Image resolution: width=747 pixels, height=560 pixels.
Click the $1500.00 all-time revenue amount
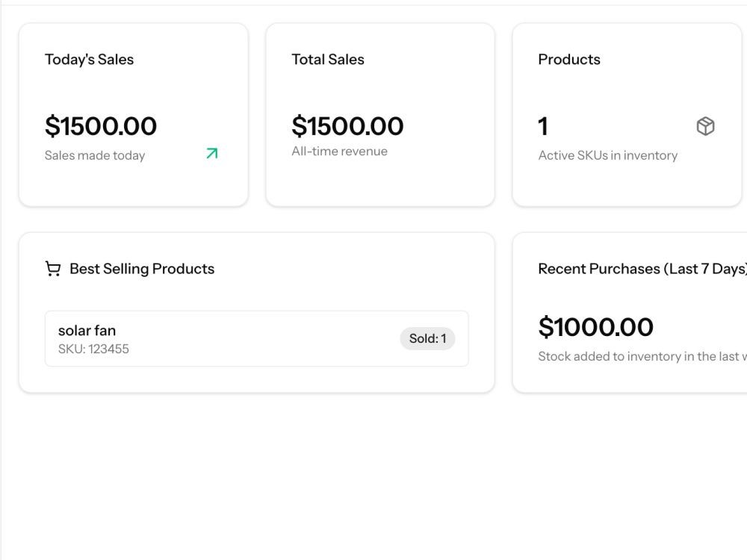pos(347,126)
